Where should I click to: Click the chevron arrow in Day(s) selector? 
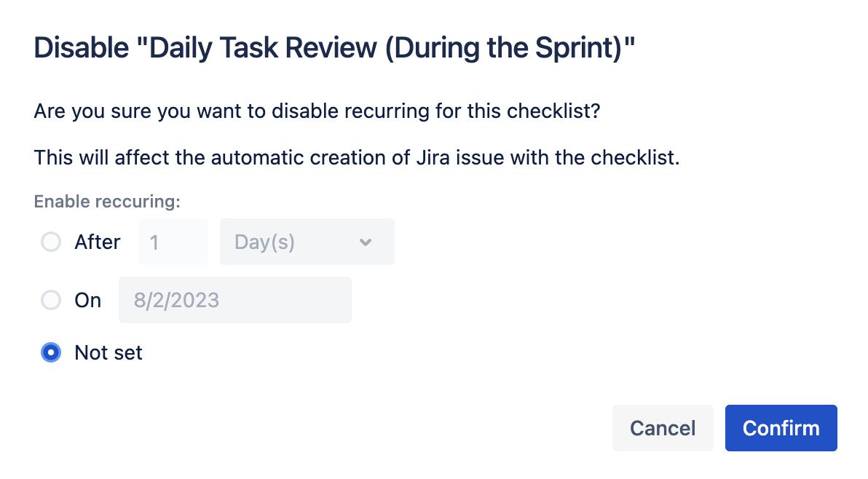pos(366,242)
